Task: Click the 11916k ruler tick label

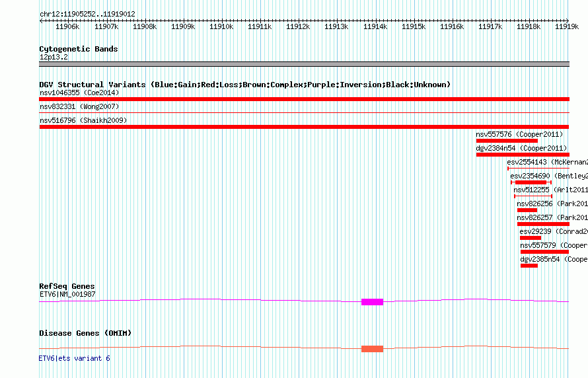Action: click(x=452, y=26)
